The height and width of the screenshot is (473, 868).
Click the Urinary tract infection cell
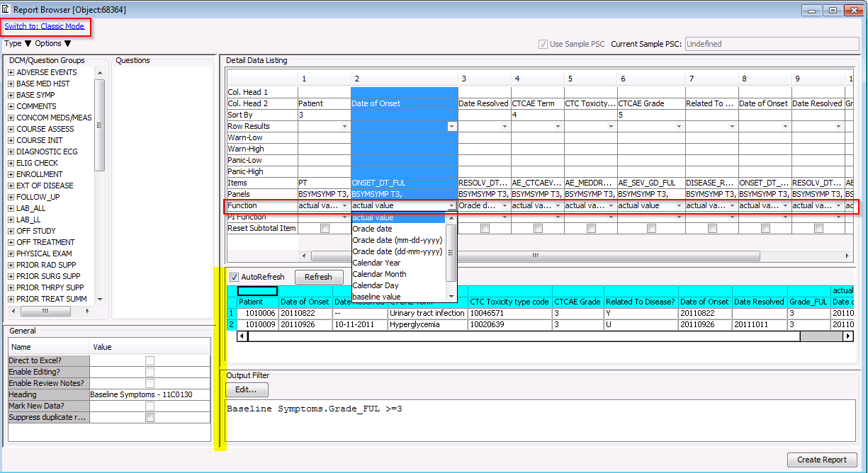427,313
